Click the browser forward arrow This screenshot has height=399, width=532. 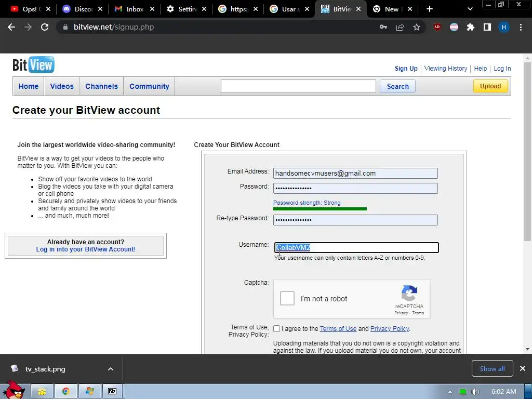(28, 27)
